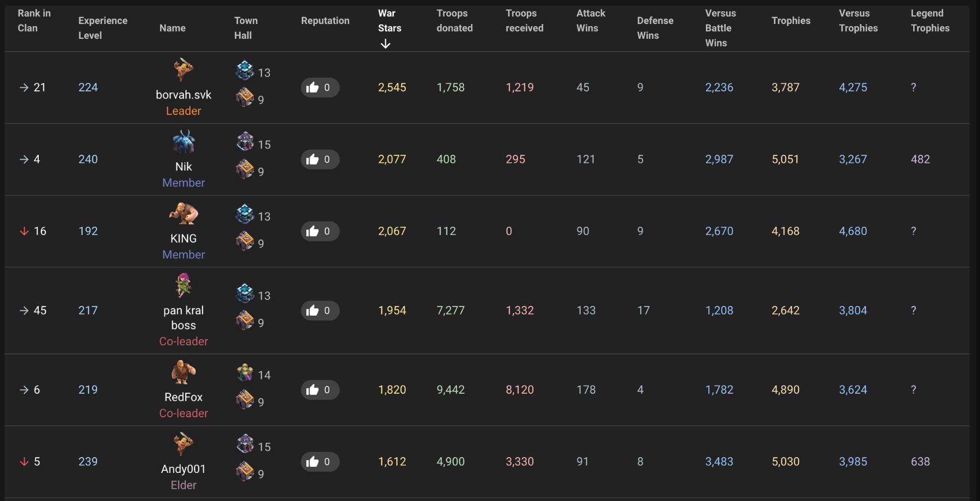
Task: Click Nik's blue league avatar icon
Action: point(183,141)
